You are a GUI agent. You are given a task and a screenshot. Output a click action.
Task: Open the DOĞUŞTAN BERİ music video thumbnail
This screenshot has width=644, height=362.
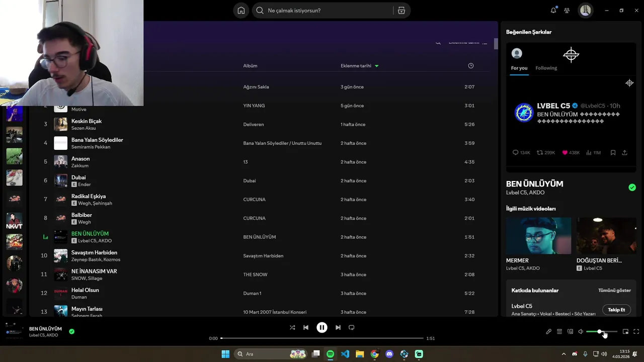(606, 236)
